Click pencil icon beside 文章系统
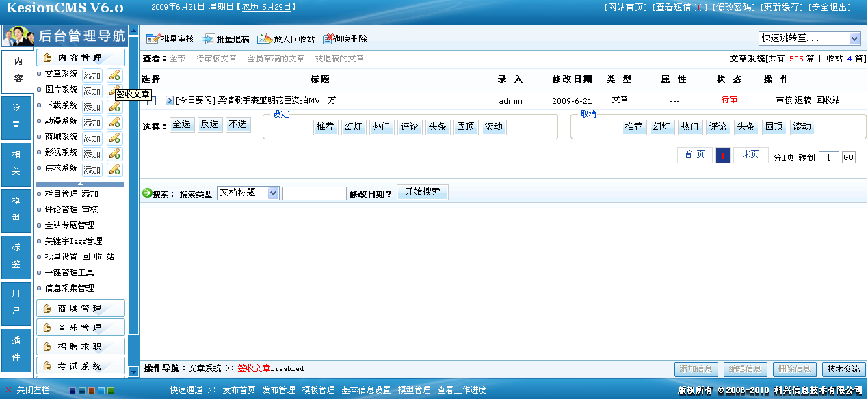The image size is (868, 399). click(x=114, y=75)
